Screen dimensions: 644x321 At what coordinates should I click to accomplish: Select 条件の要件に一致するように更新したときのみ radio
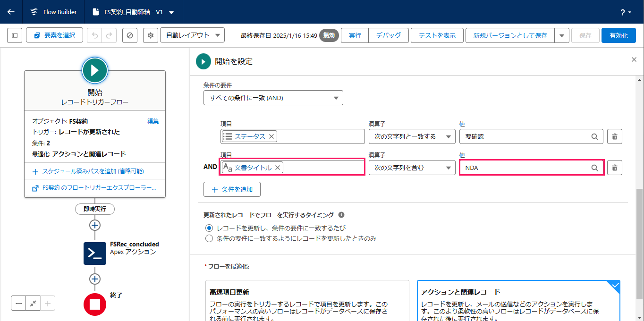pyautogui.click(x=209, y=238)
